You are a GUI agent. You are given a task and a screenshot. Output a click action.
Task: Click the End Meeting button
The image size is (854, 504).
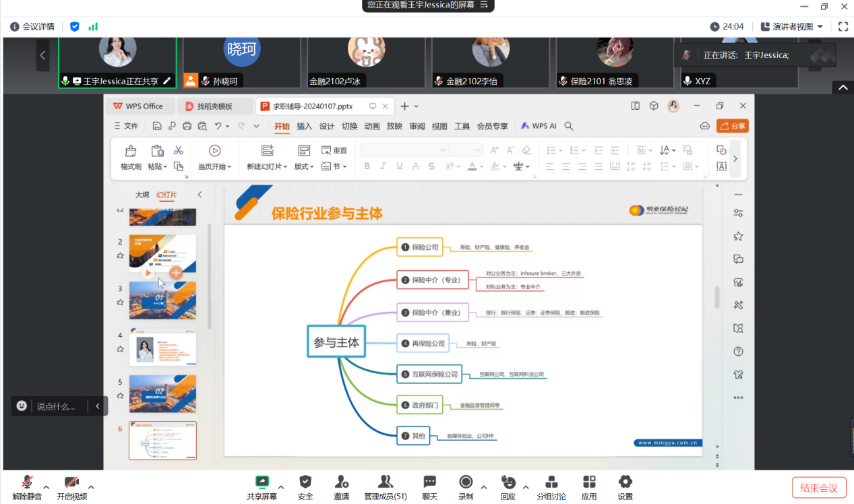pyautogui.click(x=818, y=488)
